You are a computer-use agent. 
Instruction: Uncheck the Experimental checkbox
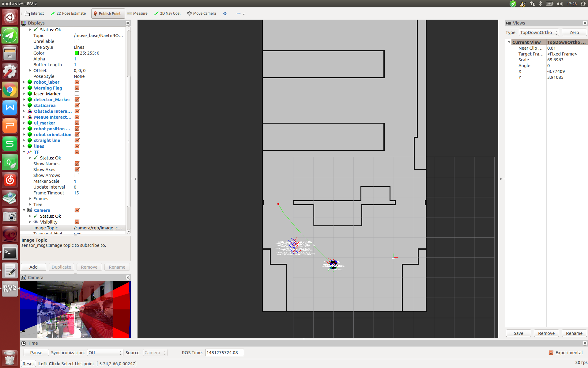pos(551,353)
